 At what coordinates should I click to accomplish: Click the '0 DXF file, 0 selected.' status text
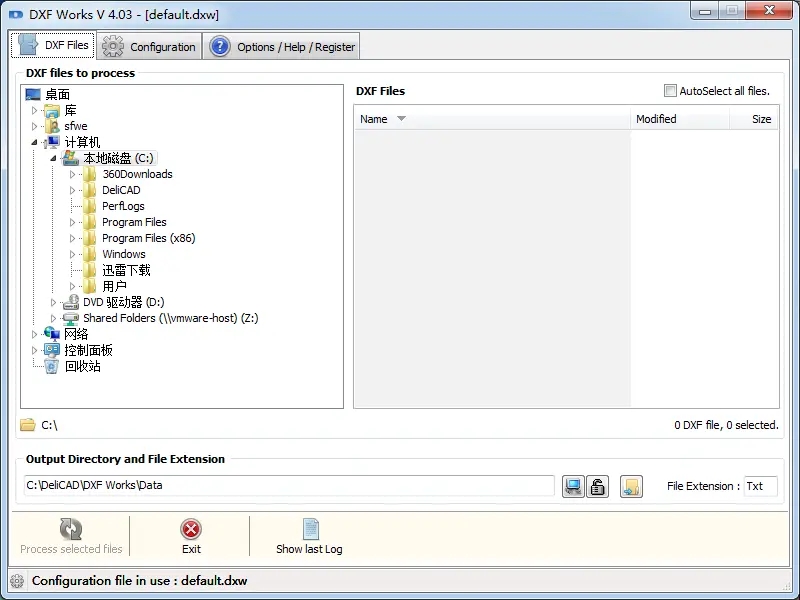(726, 425)
